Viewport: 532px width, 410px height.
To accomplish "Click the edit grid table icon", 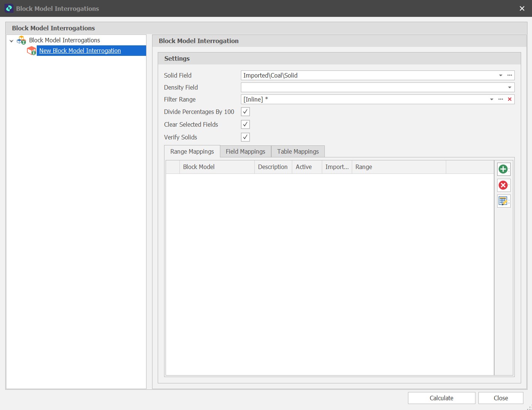I will 503,201.
